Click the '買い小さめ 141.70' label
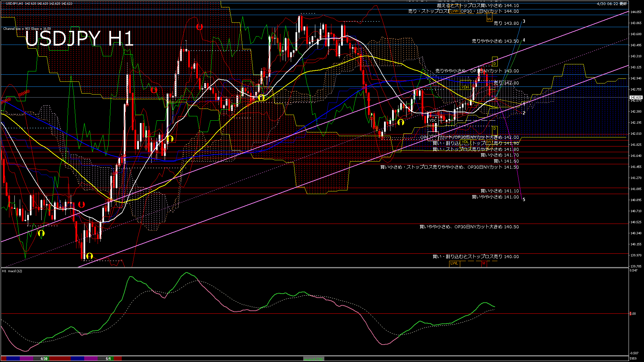The width and height of the screenshot is (644, 362). coord(499,155)
